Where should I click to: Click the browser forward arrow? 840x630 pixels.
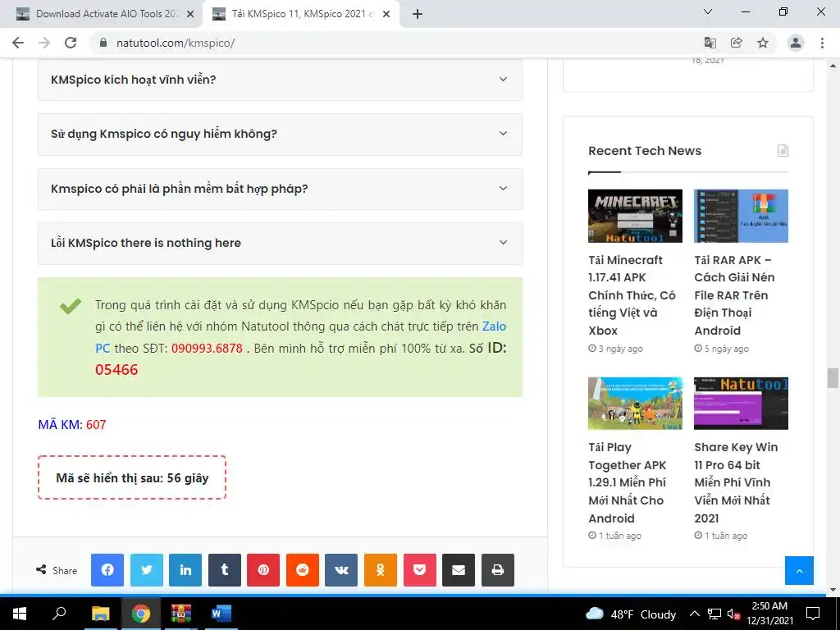(44, 43)
